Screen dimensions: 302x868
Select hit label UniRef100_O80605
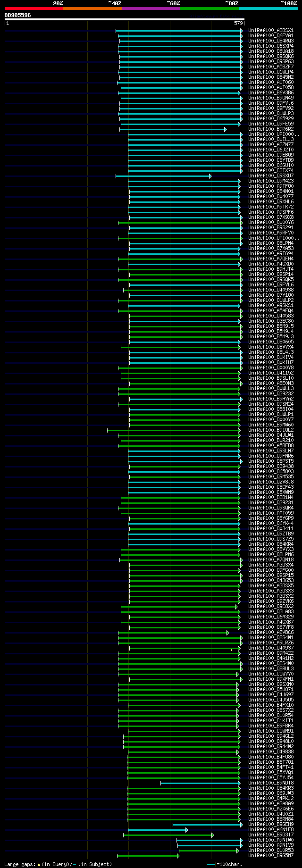pos(271,342)
